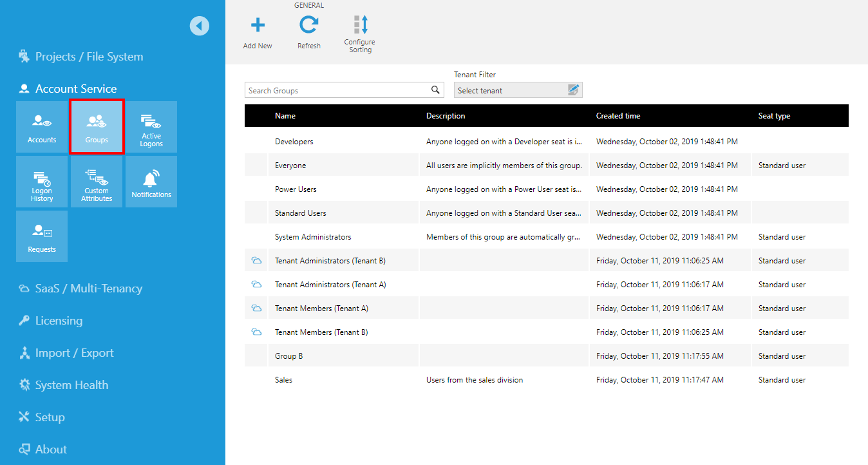
Task: Open the Logon History tile
Action: (42, 182)
